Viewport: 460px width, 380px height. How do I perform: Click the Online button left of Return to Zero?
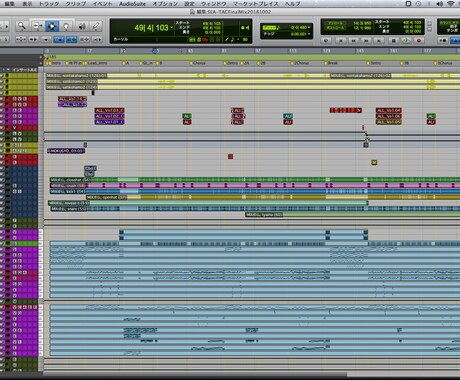tap(326, 40)
